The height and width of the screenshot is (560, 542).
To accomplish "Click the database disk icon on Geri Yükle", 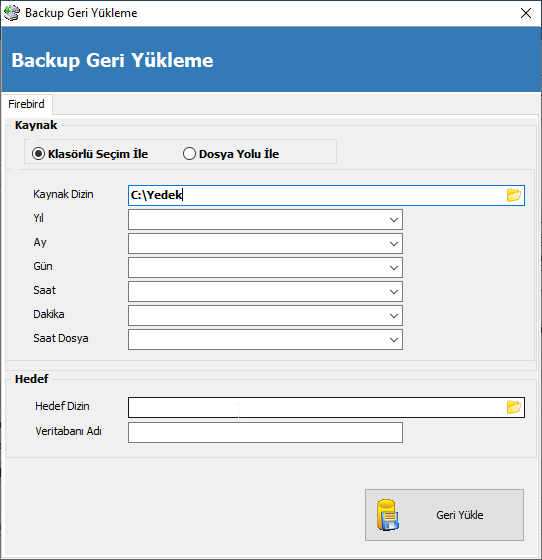I will click(x=388, y=515).
